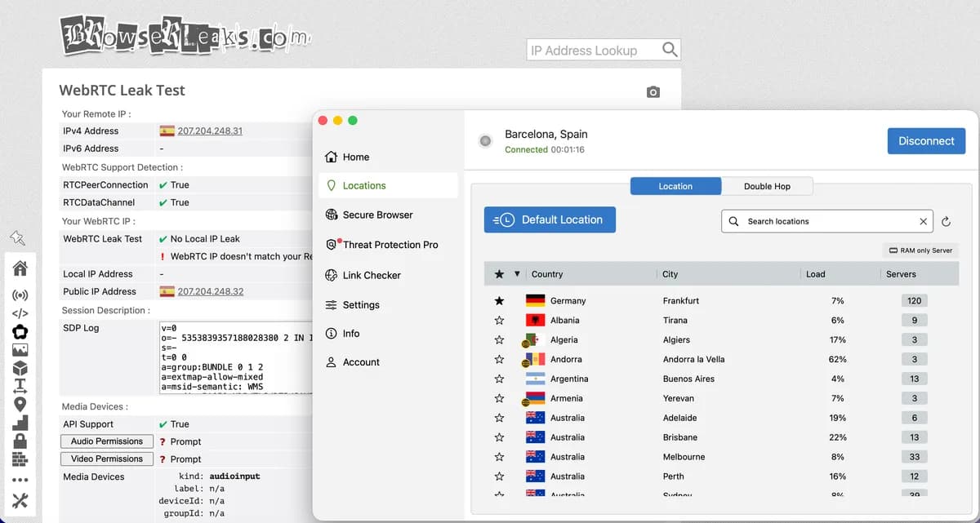Image resolution: width=980 pixels, height=523 pixels.
Task: Favorite the Australia Adelaide server star
Action: (499, 419)
